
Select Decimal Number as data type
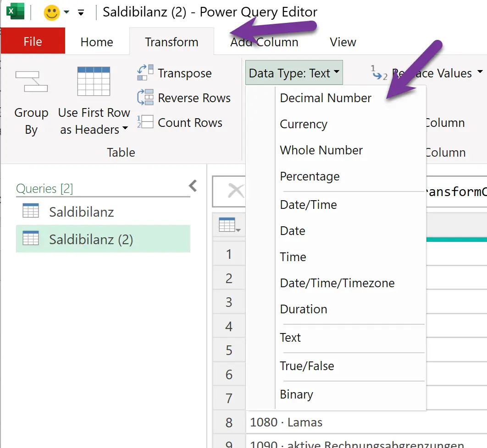pos(325,98)
